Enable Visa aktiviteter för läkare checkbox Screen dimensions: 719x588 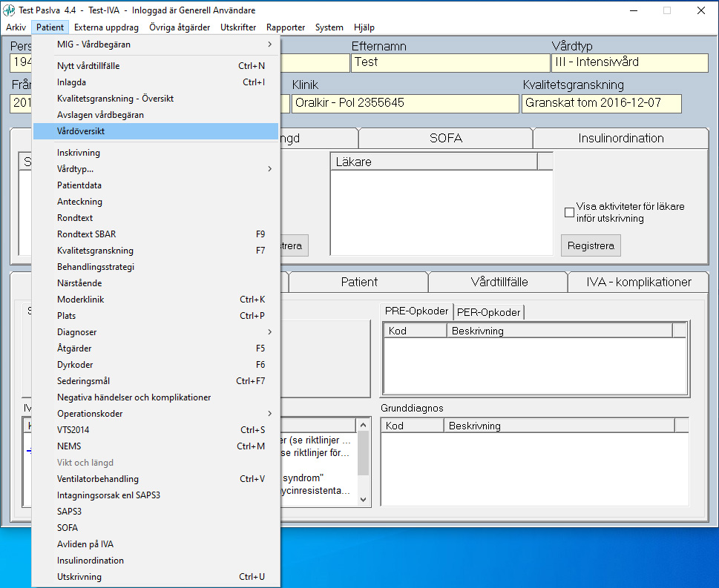coord(569,213)
